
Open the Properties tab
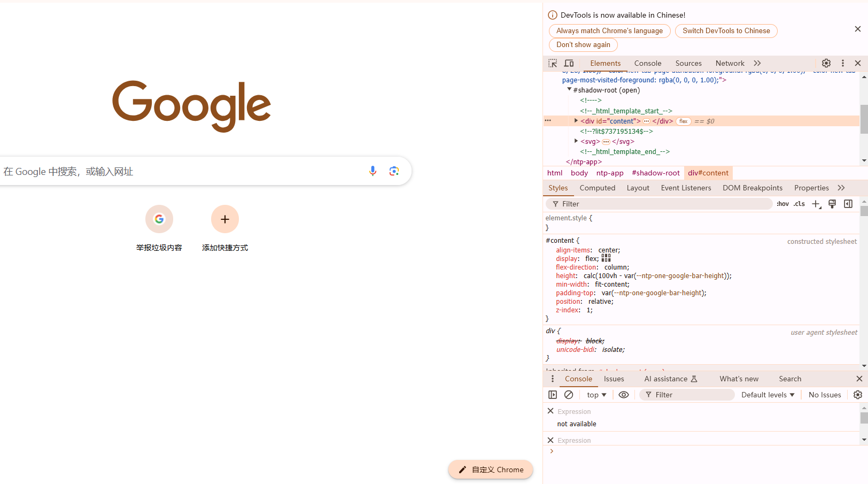pos(811,188)
